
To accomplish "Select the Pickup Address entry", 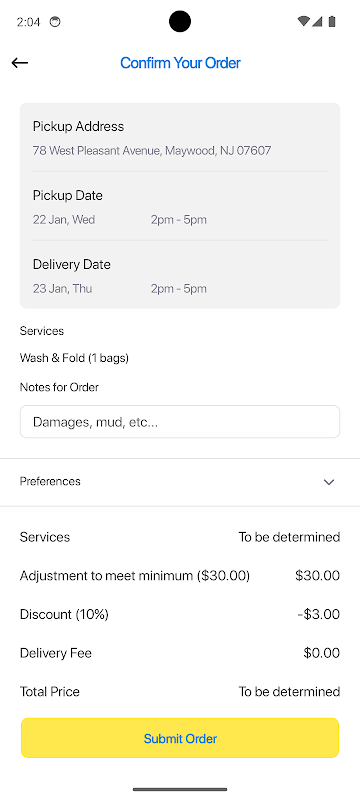I will 180,138.
